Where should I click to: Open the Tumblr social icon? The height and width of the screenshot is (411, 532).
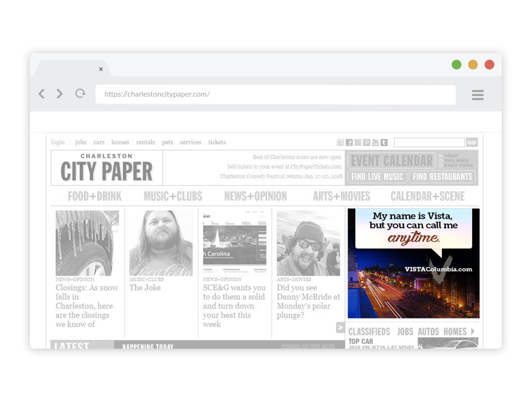click(x=384, y=142)
